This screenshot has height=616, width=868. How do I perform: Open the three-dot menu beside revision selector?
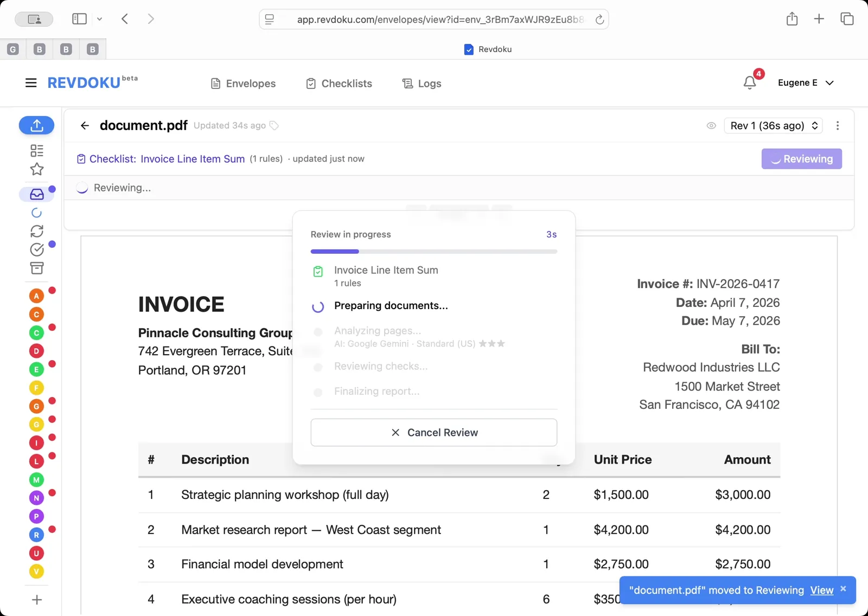[x=838, y=125]
